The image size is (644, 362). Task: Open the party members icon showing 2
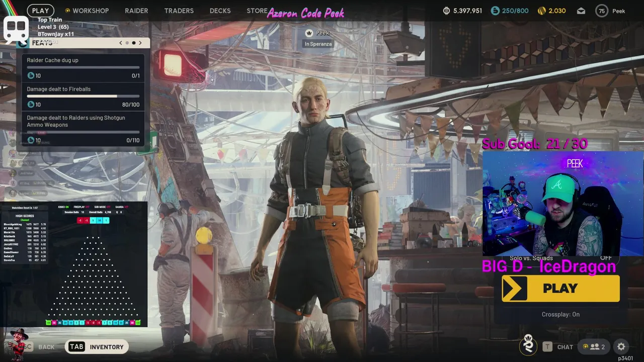(x=594, y=346)
